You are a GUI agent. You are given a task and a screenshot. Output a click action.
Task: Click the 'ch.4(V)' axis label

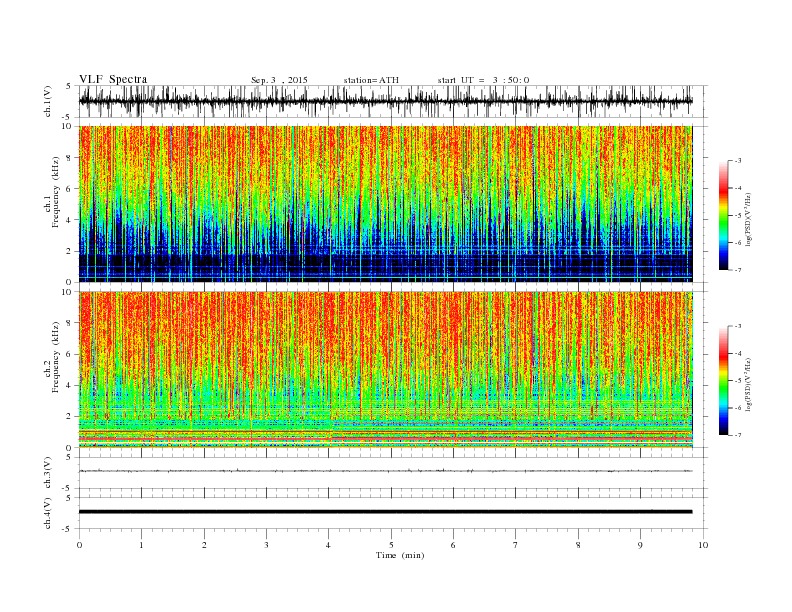point(48,513)
